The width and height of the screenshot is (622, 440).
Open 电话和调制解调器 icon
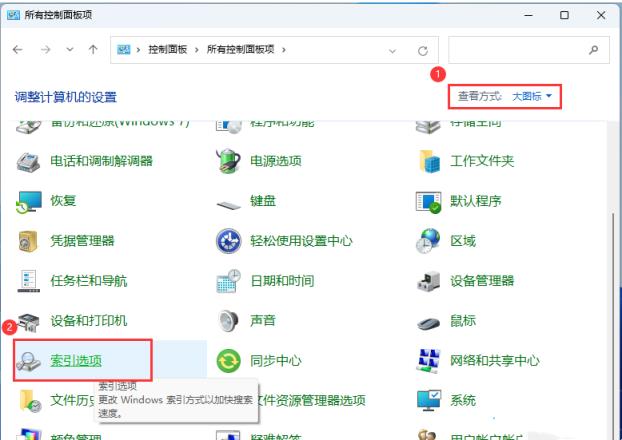[x=29, y=161]
